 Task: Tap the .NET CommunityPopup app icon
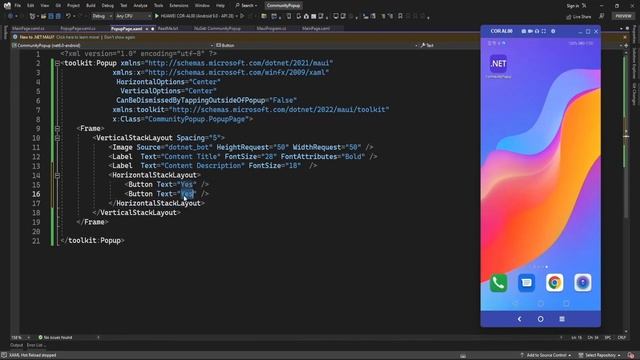pyautogui.click(x=498, y=64)
